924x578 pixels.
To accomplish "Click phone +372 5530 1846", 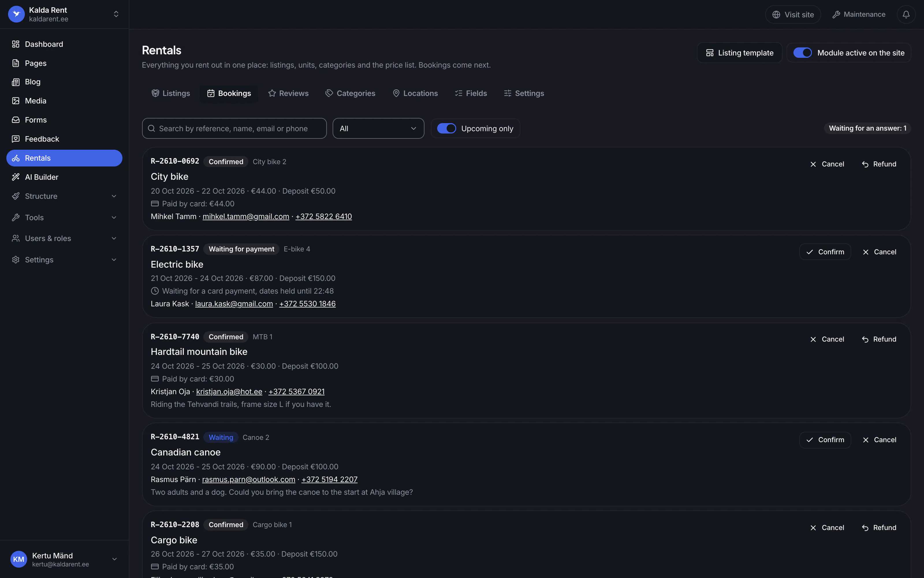I will tap(307, 304).
